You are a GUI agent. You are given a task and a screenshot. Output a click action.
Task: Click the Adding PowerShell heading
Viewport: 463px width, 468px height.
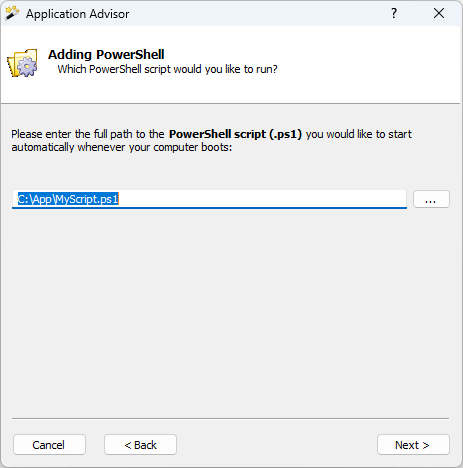pyautogui.click(x=106, y=54)
